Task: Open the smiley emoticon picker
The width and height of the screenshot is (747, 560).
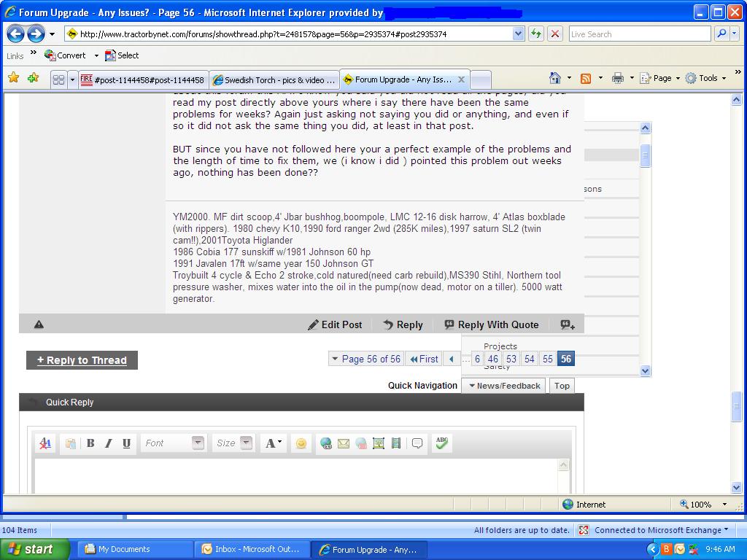Action: click(301, 443)
